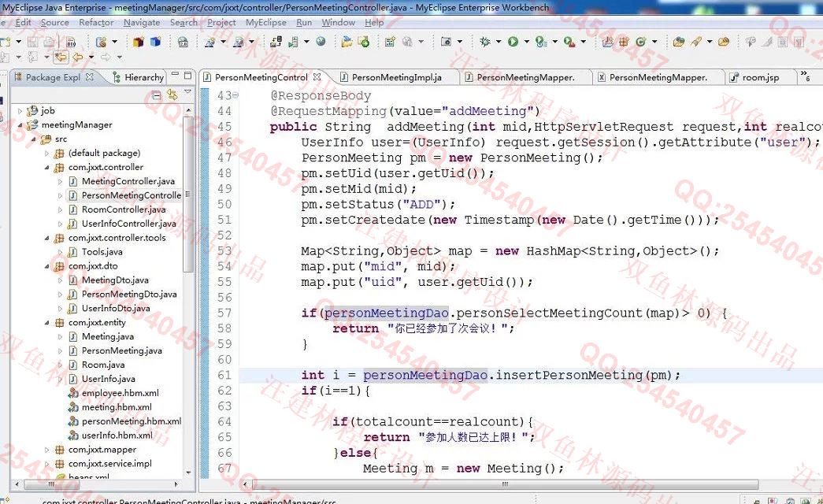Click the binary 010 toolbar icon

click(x=72, y=42)
